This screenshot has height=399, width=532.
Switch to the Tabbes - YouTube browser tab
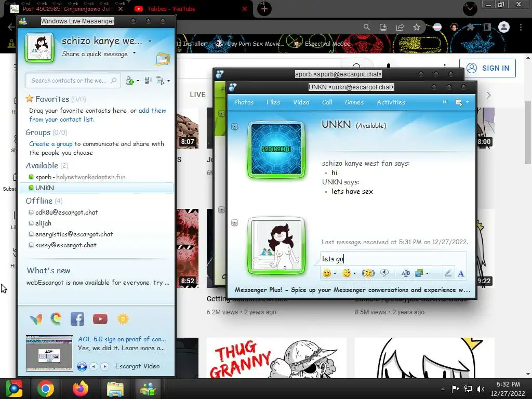pyautogui.click(x=191, y=9)
